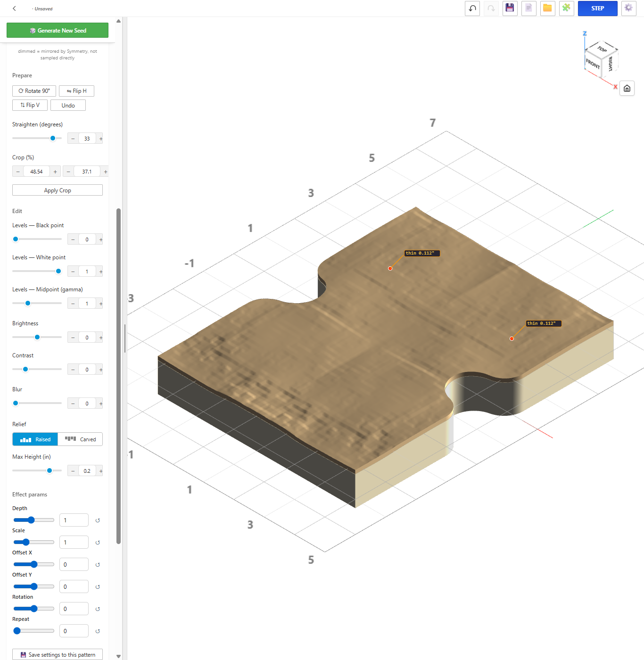
Task: Increase first Crop value with plus
Action: coord(55,172)
